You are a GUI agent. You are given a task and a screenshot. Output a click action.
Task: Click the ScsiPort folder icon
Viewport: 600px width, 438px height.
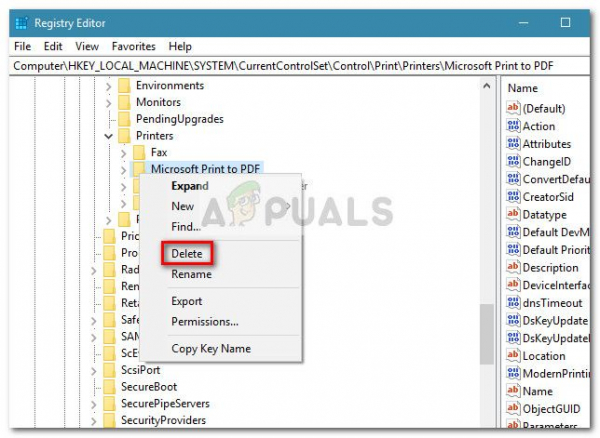(109, 370)
